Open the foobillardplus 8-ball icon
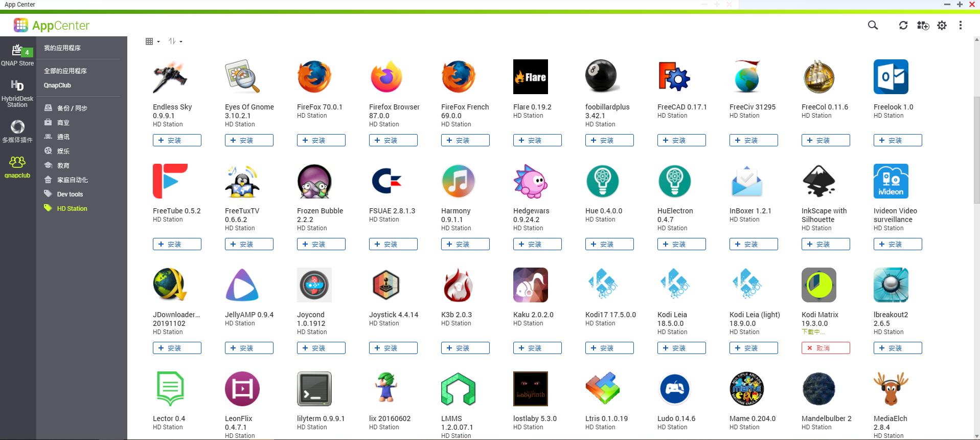The height and width of the screenshot is (440, 980). 603,77
